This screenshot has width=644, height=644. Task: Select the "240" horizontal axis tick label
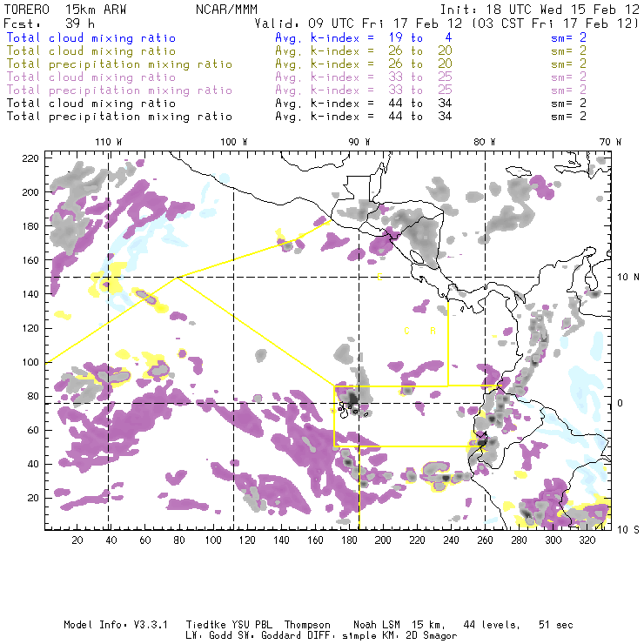[451, 540]
